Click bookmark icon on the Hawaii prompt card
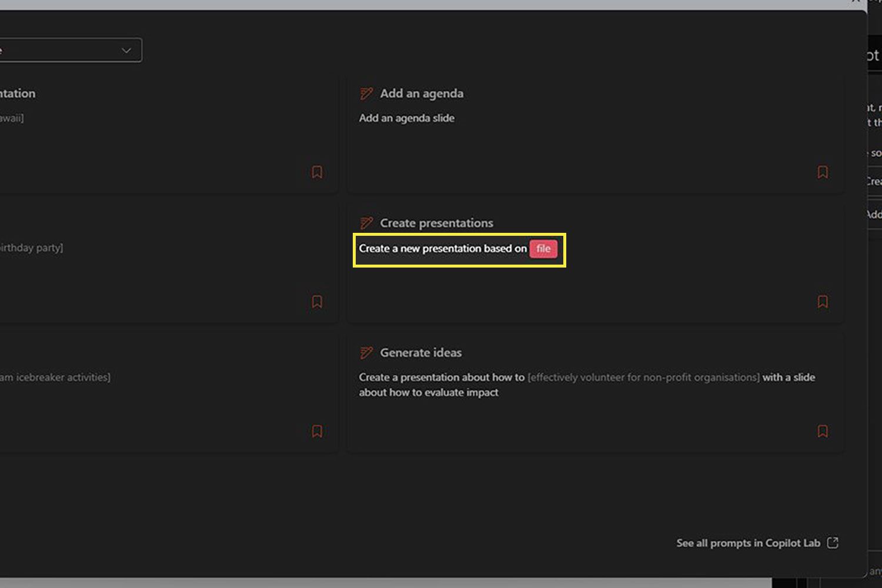Viewport: 882px width, 588px height. pos(317,172)
